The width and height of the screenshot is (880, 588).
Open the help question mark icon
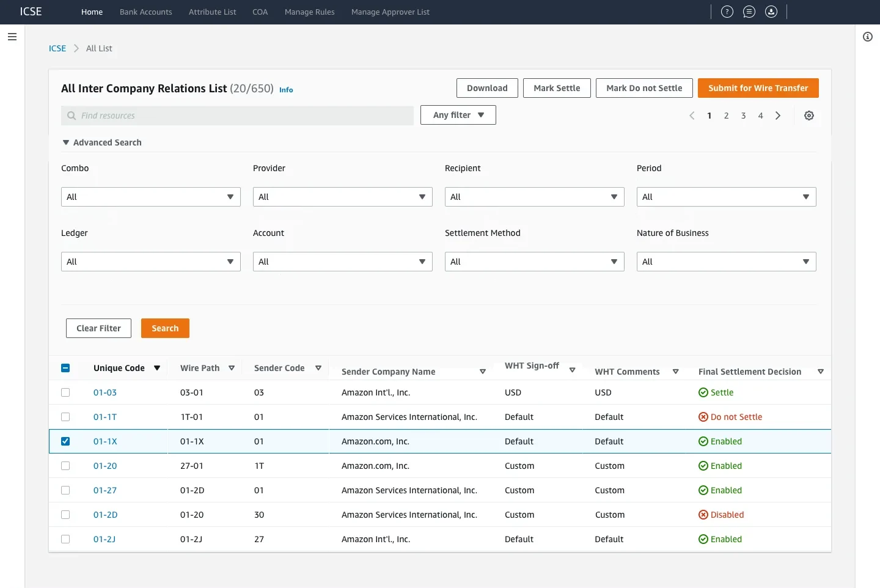pyautogui.click(x=727, y=12)
